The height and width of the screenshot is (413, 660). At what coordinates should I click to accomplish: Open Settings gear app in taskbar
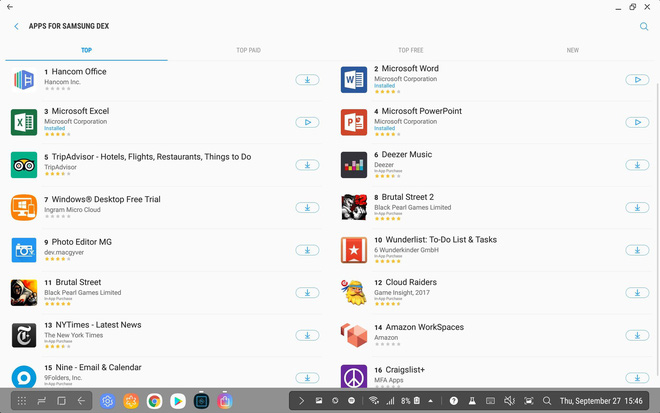click(x=107, y=401)
